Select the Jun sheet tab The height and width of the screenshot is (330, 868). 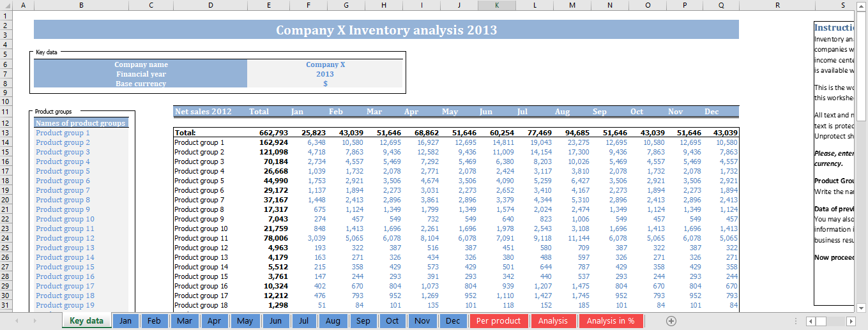275,321
